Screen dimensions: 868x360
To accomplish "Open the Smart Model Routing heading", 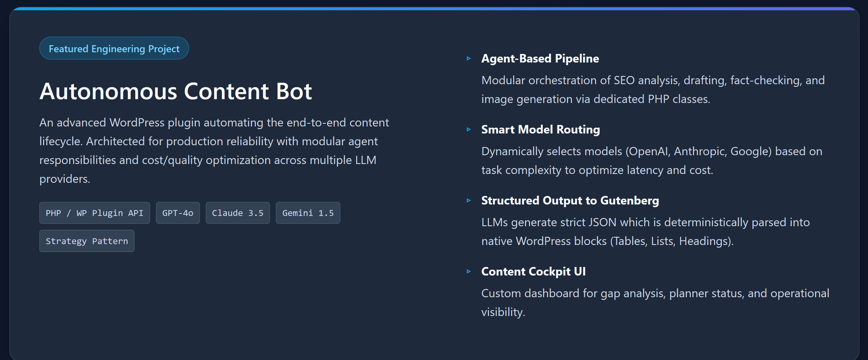I will 540,130.
